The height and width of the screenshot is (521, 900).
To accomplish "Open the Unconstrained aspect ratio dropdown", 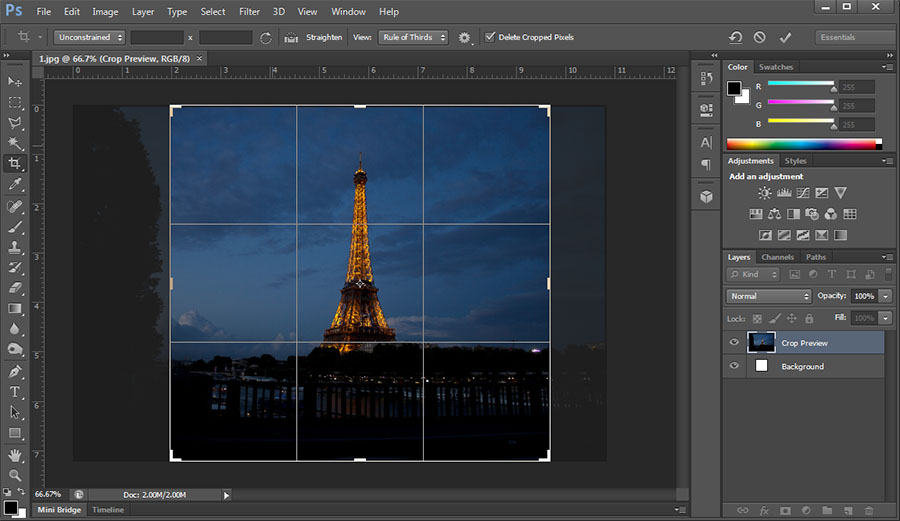I will pos(90,38).
